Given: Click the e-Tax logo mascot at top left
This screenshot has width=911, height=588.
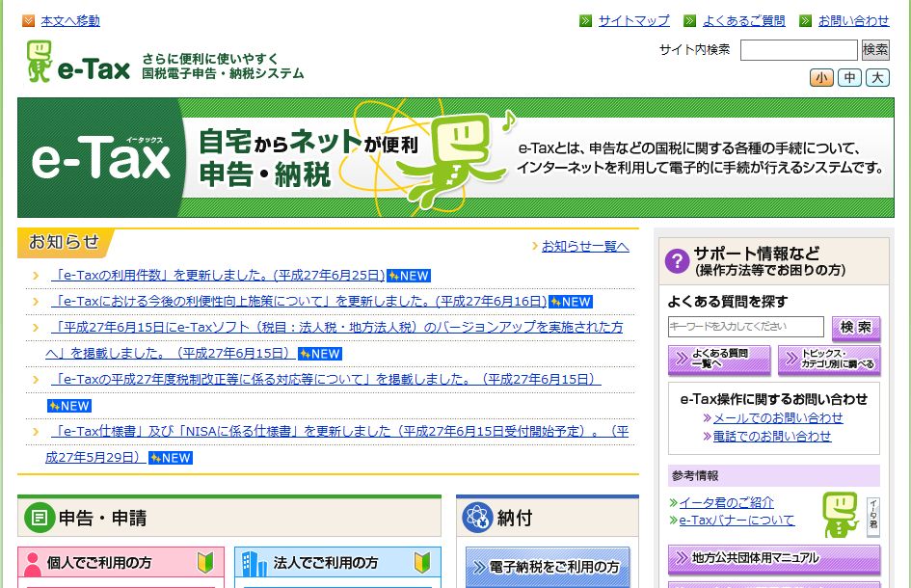Looking at the screenshot, I should pos(40,61).
